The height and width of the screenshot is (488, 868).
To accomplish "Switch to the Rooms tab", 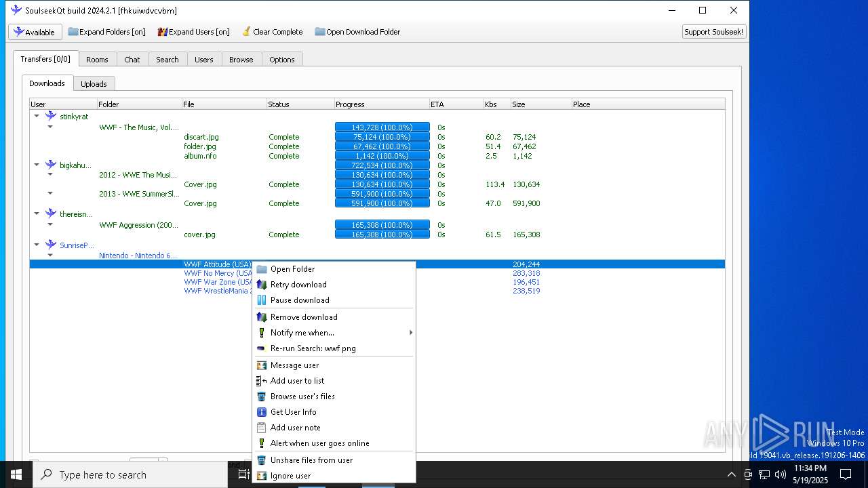I will [97, 60].
